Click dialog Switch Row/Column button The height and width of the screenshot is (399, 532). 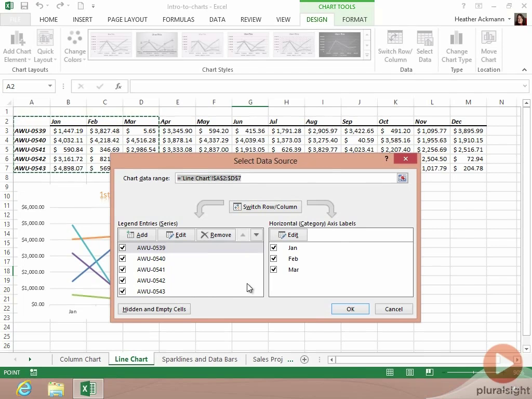click(265, 207)
